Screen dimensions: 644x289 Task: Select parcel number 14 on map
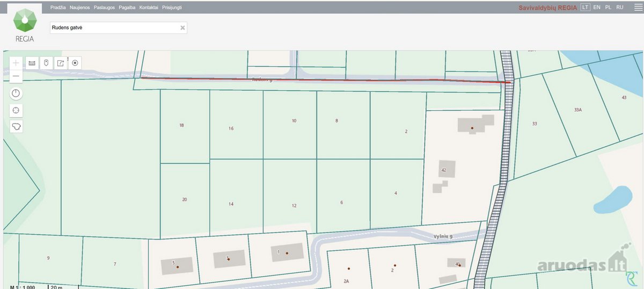tap(231, 204)
